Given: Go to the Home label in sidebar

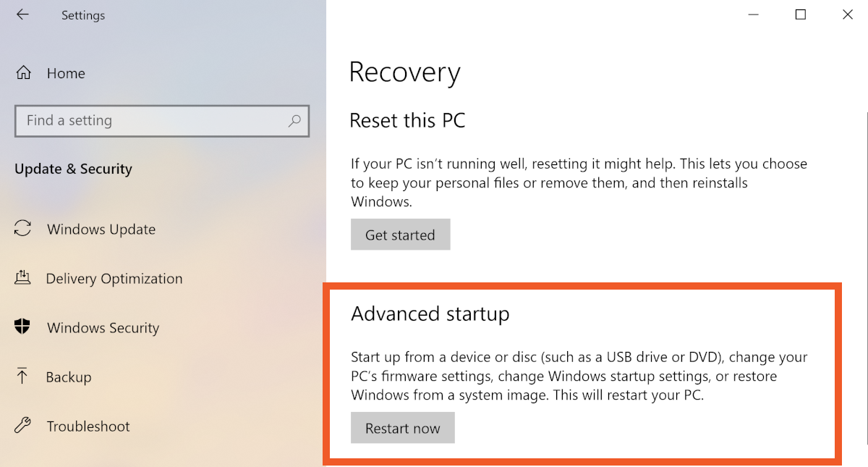Looking at the screenshot, I should coord(66,73).
